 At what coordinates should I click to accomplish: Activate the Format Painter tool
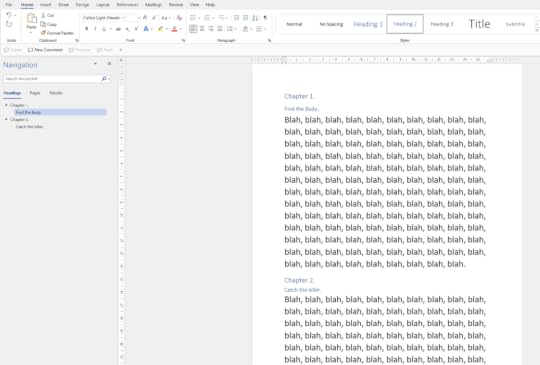(57, 33)
